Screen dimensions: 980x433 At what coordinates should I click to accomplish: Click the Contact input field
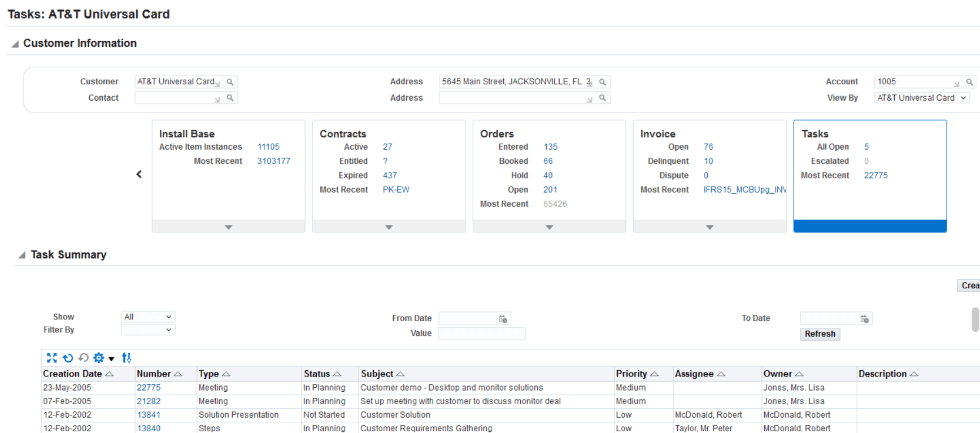(178, 98)
